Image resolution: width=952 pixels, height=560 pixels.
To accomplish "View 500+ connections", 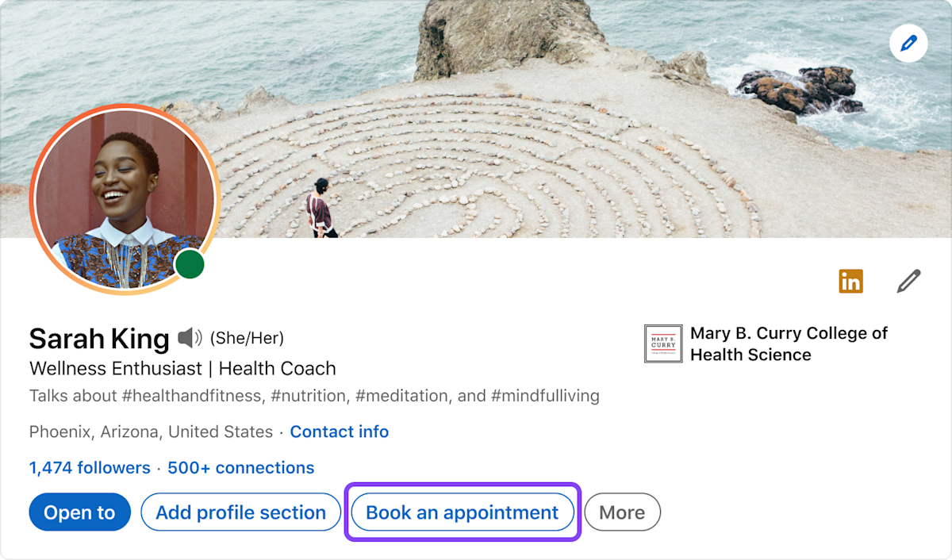I will click(x=240, y=467).
